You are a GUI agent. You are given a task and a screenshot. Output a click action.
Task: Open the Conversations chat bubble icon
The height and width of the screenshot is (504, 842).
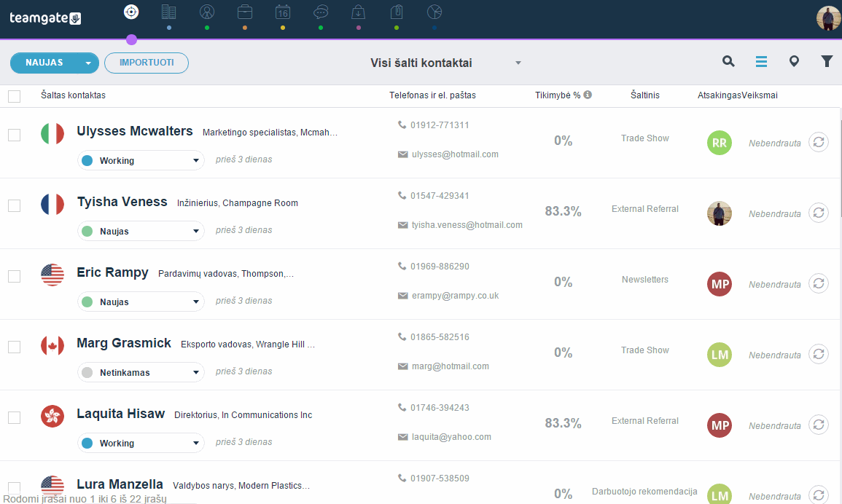[x=321, y=12]
